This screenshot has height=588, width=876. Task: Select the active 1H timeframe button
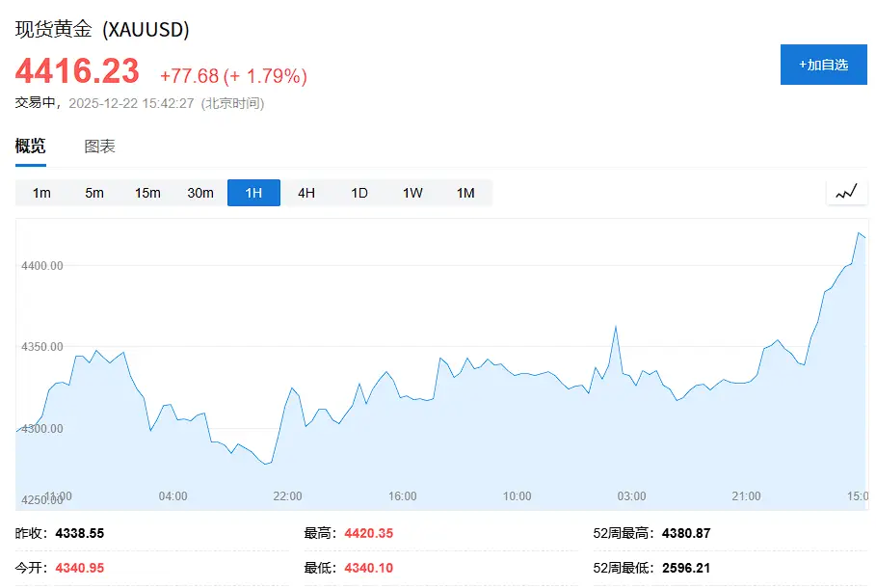[253, 193]
